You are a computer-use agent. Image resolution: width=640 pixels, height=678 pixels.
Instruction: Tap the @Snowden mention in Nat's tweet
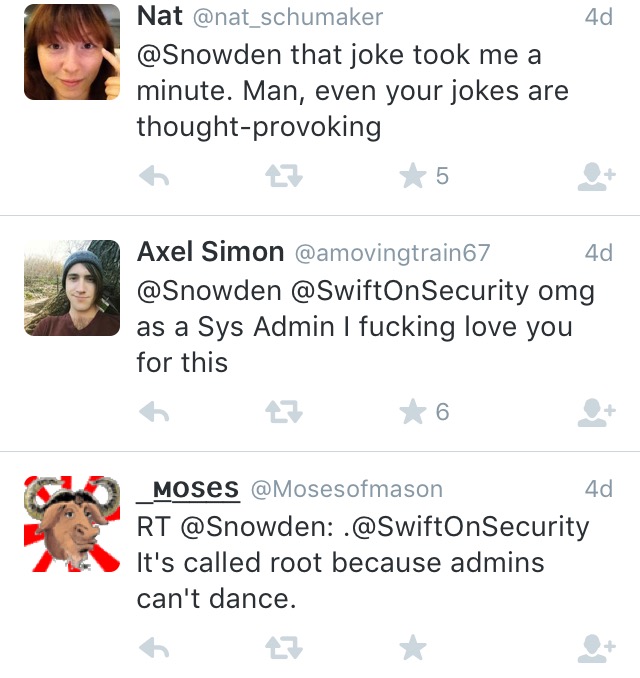tap(205, 55)
